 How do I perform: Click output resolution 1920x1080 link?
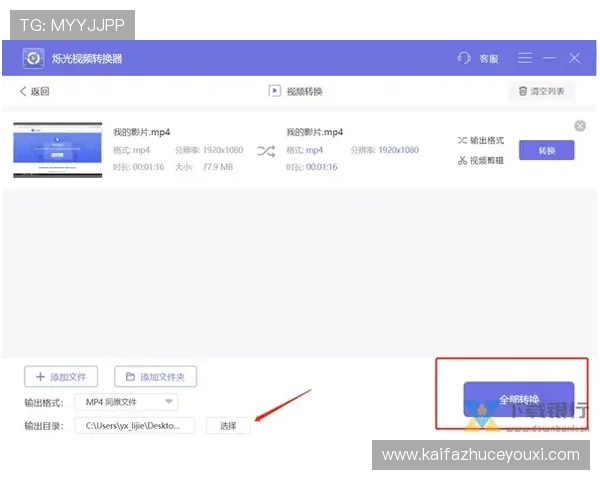(398, 150)
